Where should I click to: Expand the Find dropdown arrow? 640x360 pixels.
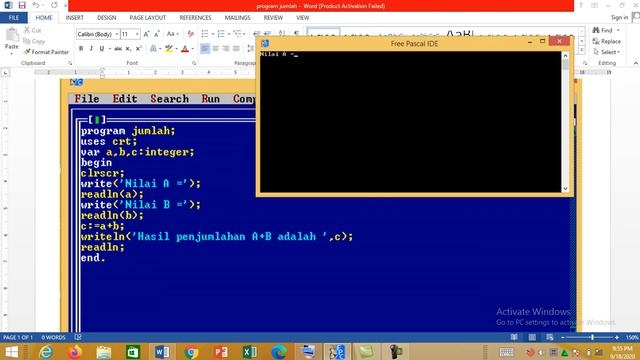(618, 30)
